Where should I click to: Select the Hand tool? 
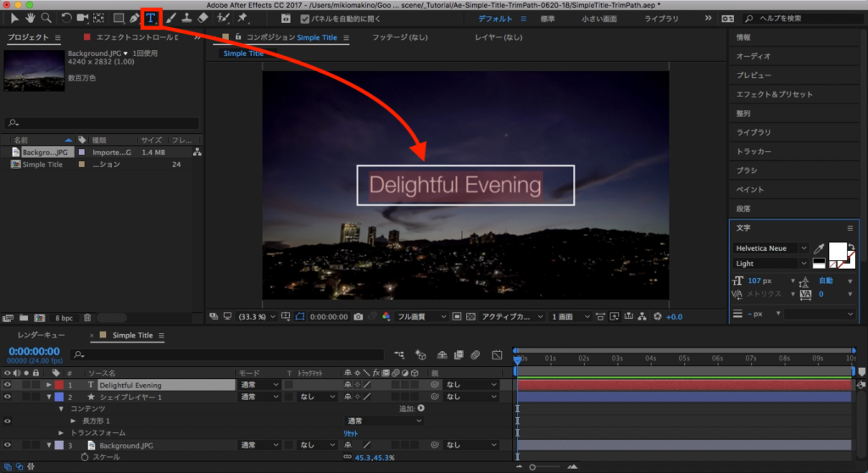[x=31, y=18]
